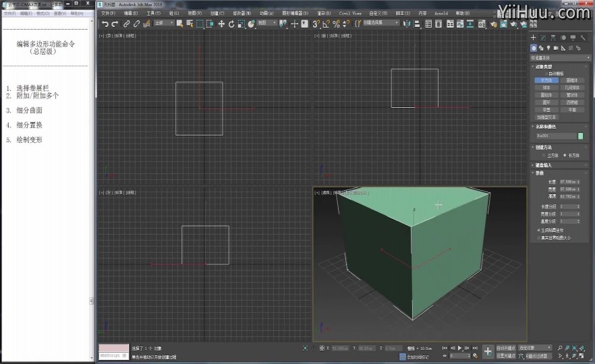Click the green object color swatch
The image size is (595, 364).
pos(580,135)
